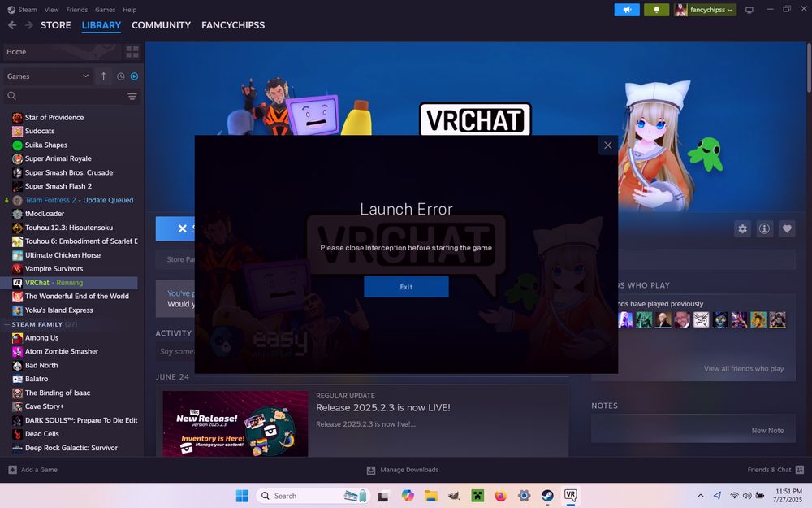Image resolution: width=812 pixels, height=508 pixels.
Task: Click the Windows taskbar Search box
Action: pos(313,496)
